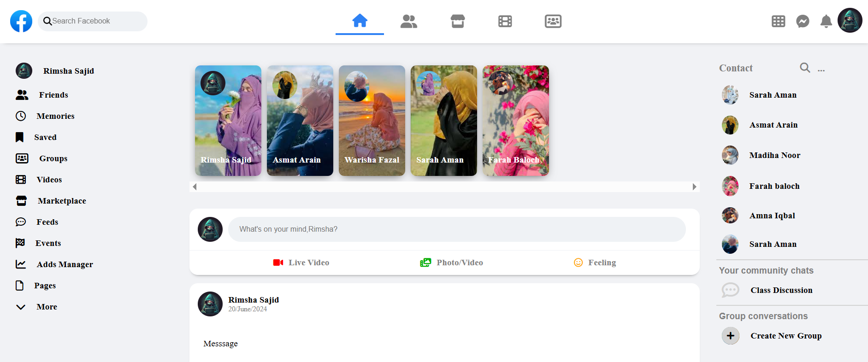Click the Feeds chat bubble icon

point(21,222)
